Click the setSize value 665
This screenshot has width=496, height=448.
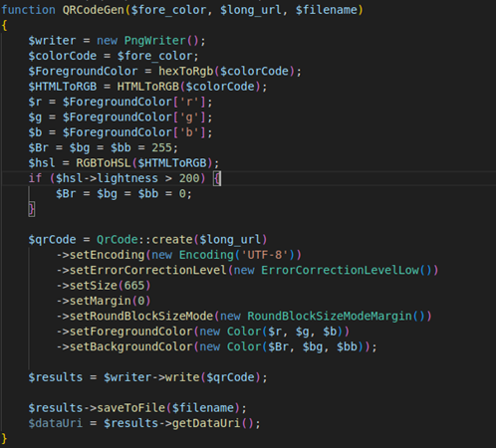click(134, 285)
